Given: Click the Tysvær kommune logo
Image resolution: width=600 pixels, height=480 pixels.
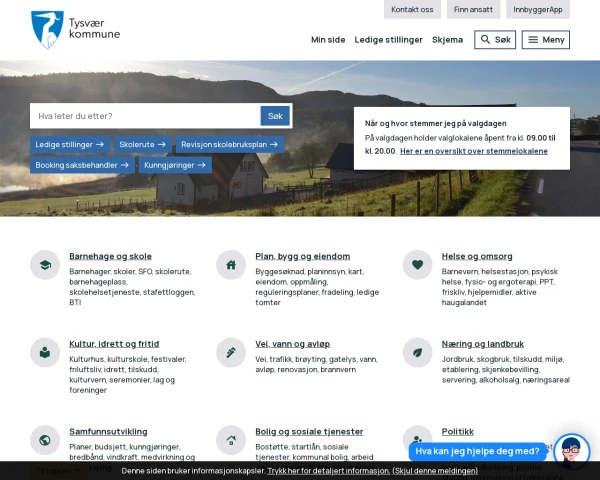Looking at the screenshot, I should point(75,30).
